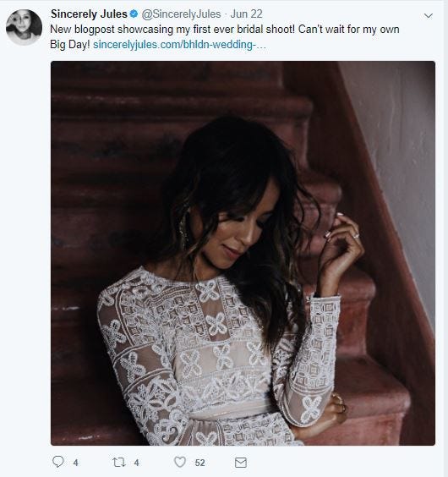Open Sincerely Jules profile avatar

(24, 27)
